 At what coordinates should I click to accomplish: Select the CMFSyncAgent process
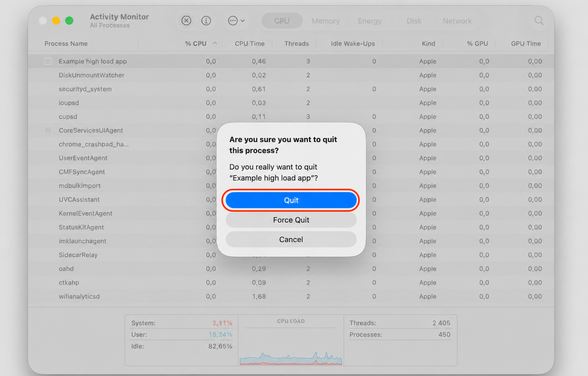(82, 172)
